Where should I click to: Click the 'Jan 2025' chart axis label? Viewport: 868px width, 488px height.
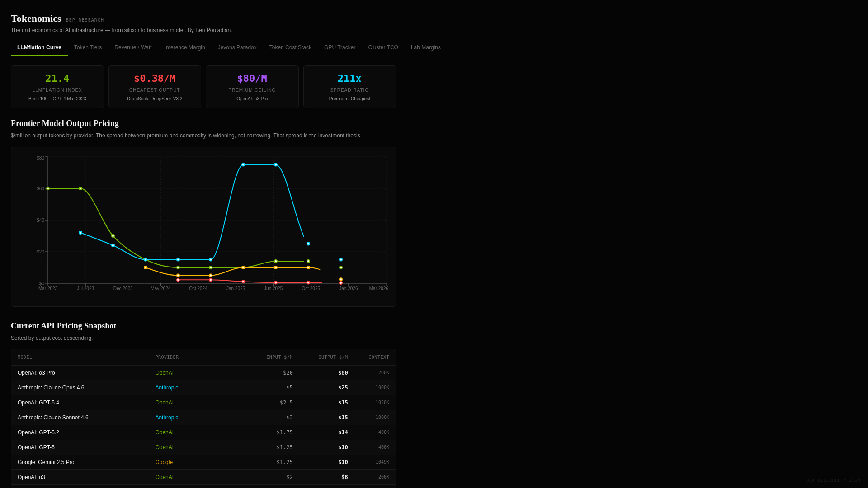pos(236,289)
